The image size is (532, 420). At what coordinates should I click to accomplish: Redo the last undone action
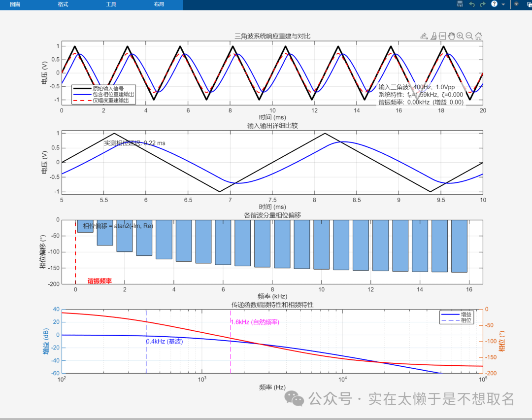coord(482,4)
